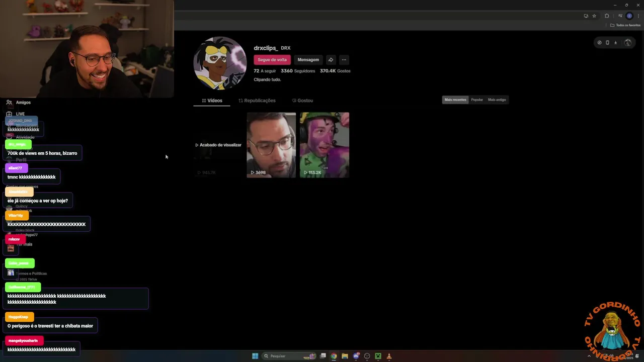Image resolution: width=644 pixels, height=362 pixels.
Task: Open the Todos os favoritos folder
Action: (625, 25)
